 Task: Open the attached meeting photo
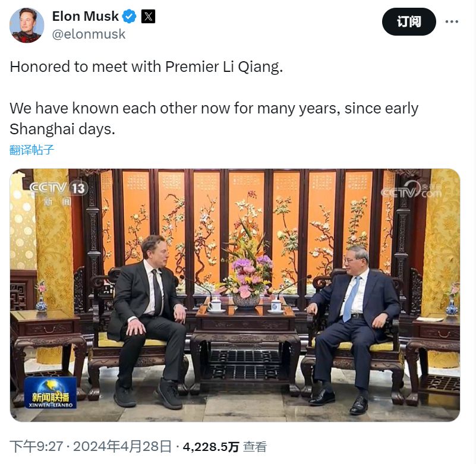tap(235, 295)
